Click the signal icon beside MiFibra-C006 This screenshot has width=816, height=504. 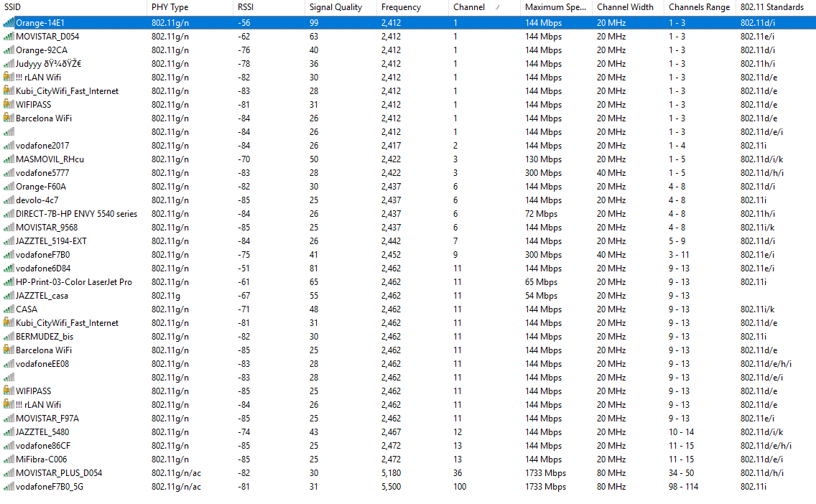click(9, 459)
